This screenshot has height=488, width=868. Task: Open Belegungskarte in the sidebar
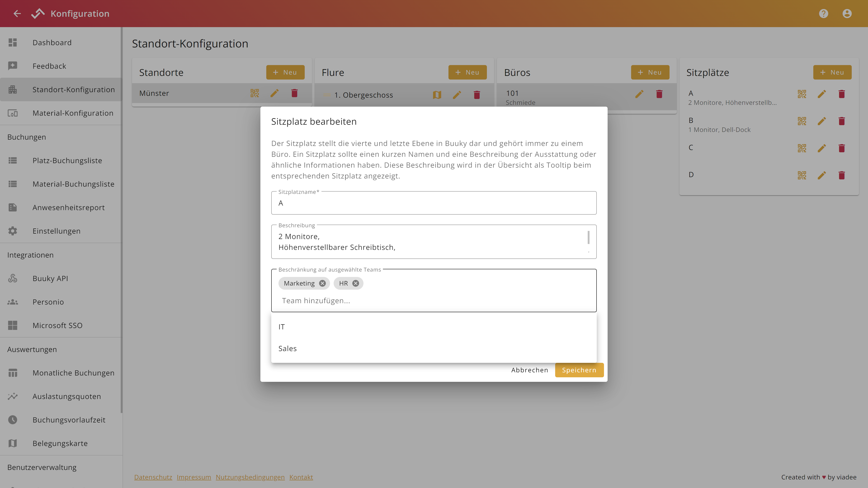pos(61,443)
